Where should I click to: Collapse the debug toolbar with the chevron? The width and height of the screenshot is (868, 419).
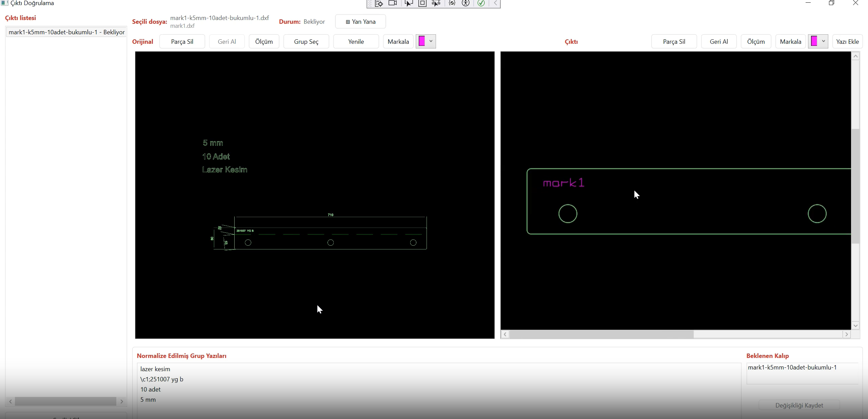pyautogui.click(x=495, y=3)
